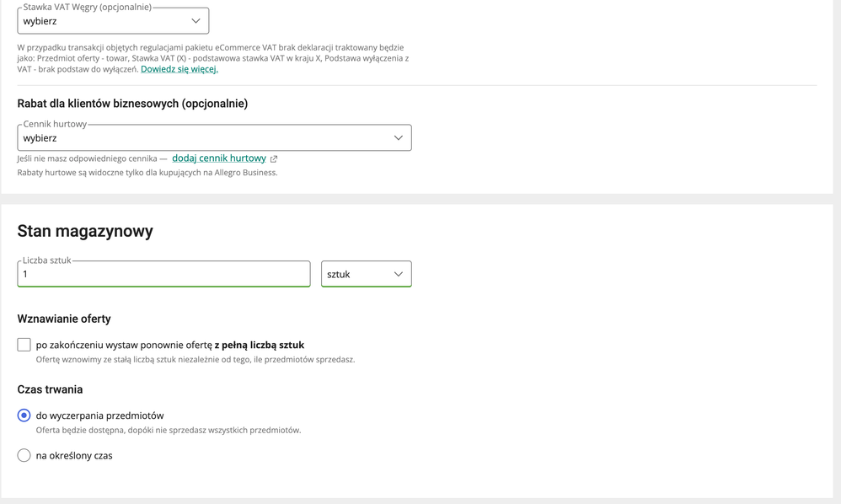
Task: Click the "Liczba sztuk" floating field label
Action: point(47,260)
